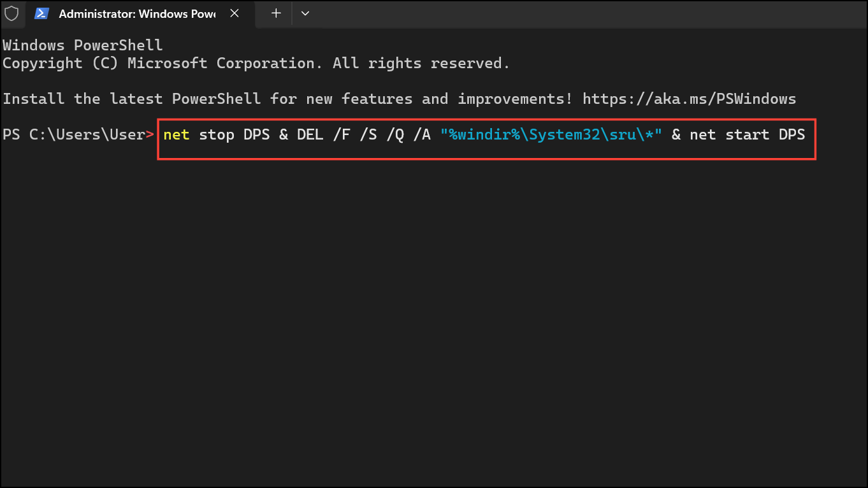Click the yellow "net" command word
Screen dimensions: 868x488
[x=177, y=135]
